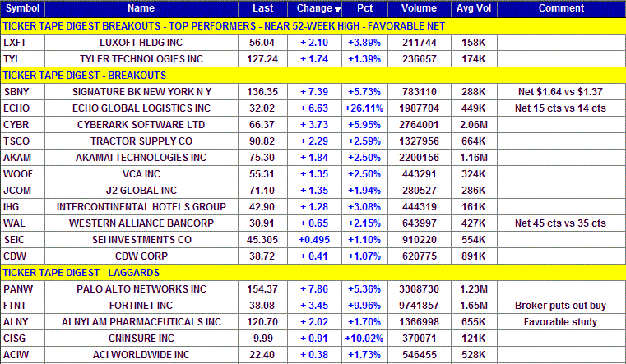Screen dimensions: 626x364
Task: Select the Top Performers Near 52-Week High section heading
Action: (224, 26)
